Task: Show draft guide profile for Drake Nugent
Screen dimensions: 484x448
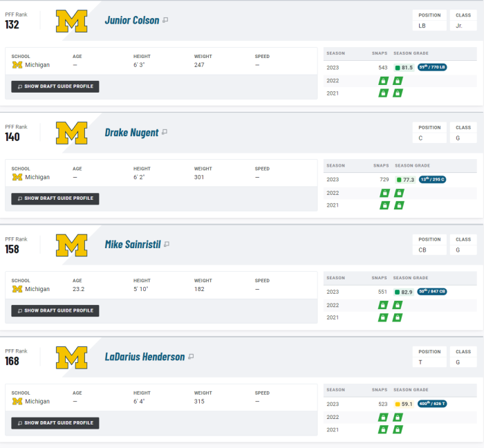Action: (x=55, y=198)
